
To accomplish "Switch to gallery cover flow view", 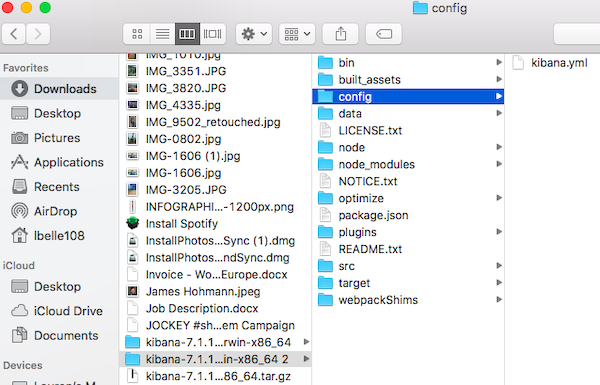I will pos(212,34).
